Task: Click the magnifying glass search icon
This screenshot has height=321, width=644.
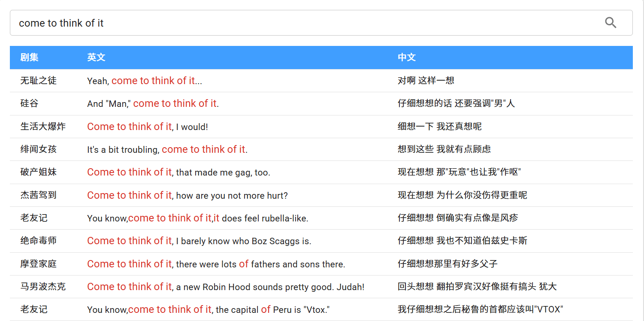Action: pos(611,23)
